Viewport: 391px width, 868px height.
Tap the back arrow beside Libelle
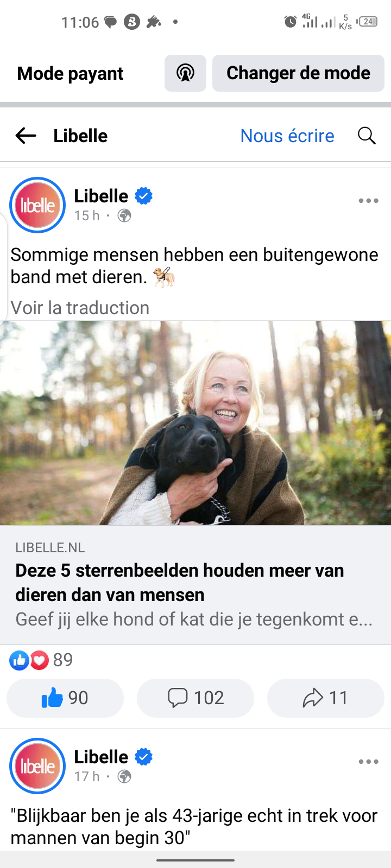26,136
